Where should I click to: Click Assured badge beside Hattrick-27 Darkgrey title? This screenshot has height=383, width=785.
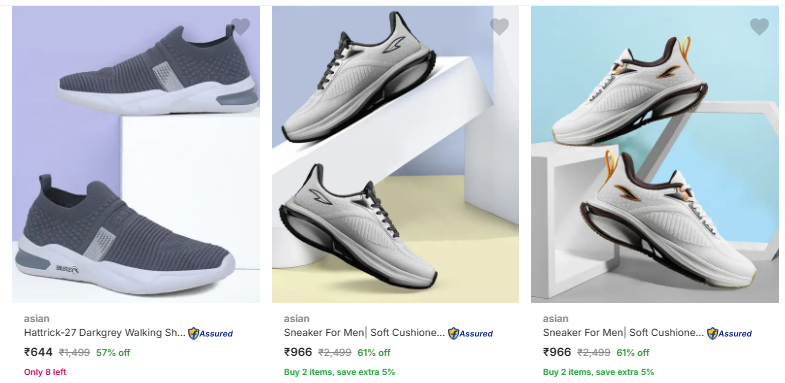pos(210,333)
